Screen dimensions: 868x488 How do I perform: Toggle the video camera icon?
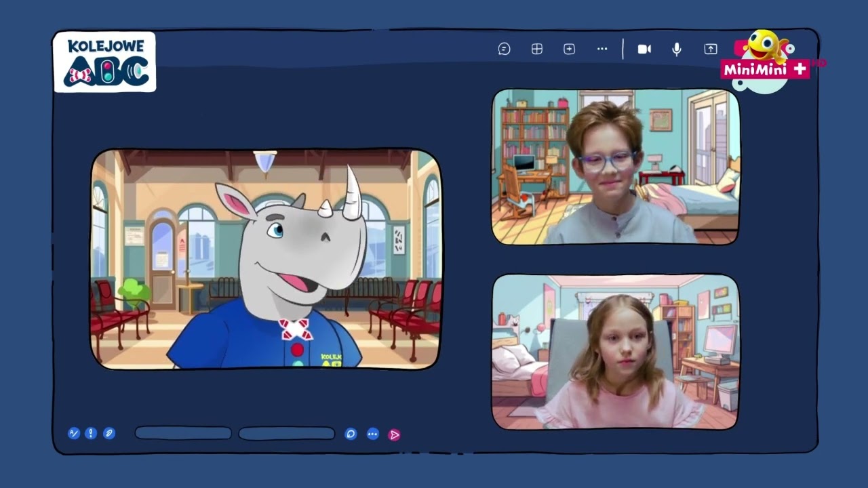[644, 49]
